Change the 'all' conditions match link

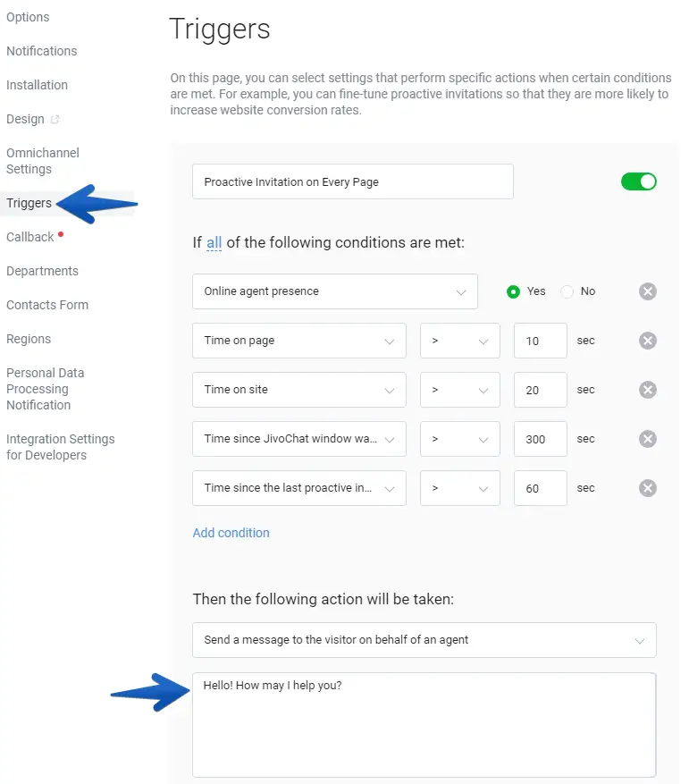click(214, 242)
